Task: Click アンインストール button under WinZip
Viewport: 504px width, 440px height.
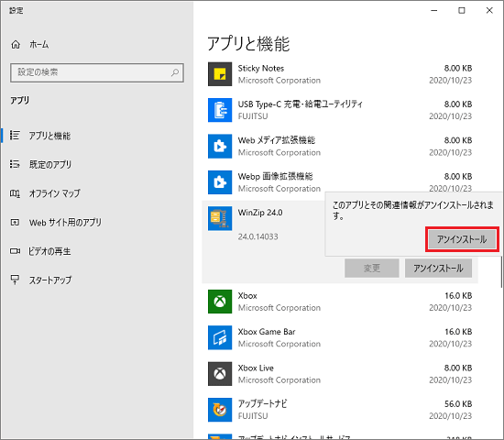Action: 438,269
